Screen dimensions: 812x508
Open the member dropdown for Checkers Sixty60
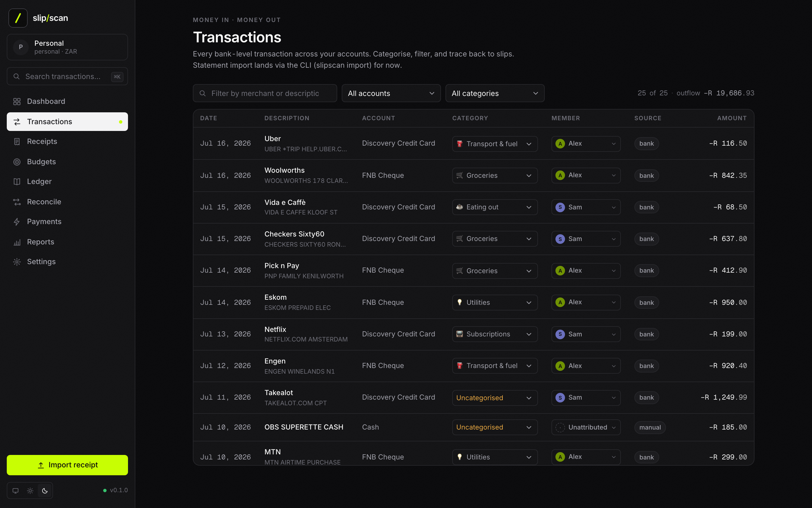click(586, 239)
